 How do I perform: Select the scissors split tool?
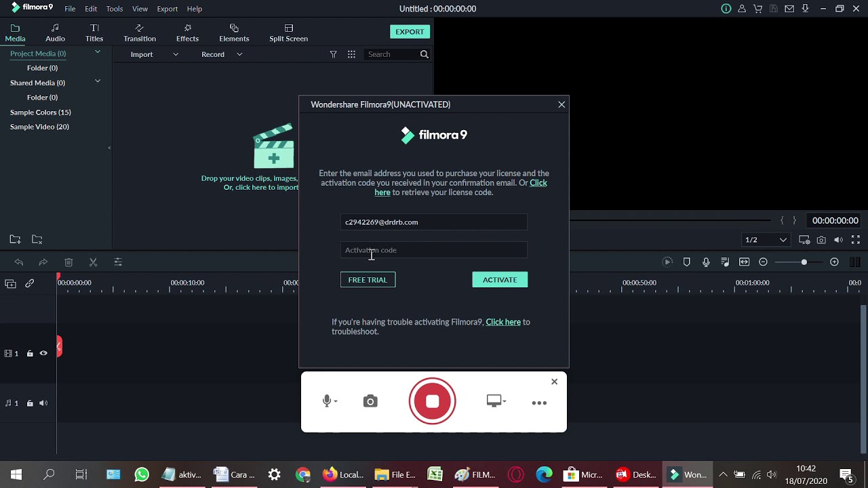point(93,262)
